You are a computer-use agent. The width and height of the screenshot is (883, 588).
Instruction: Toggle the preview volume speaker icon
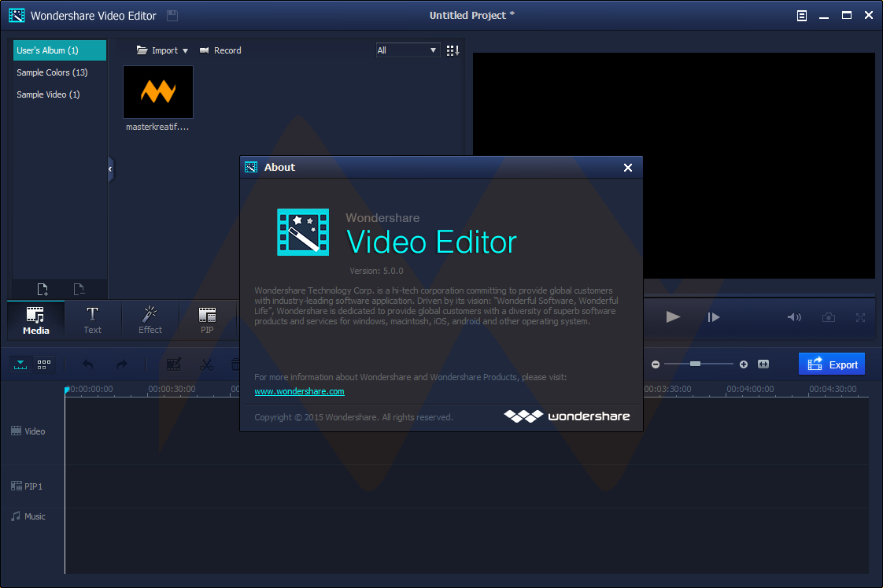tap(794, 317)
